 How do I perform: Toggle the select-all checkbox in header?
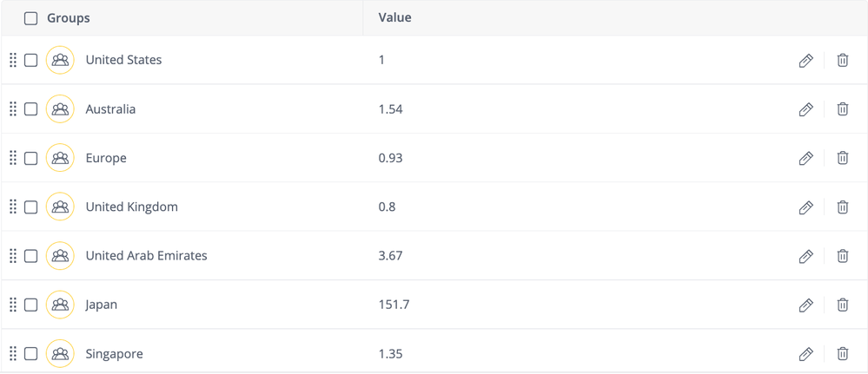31,18
